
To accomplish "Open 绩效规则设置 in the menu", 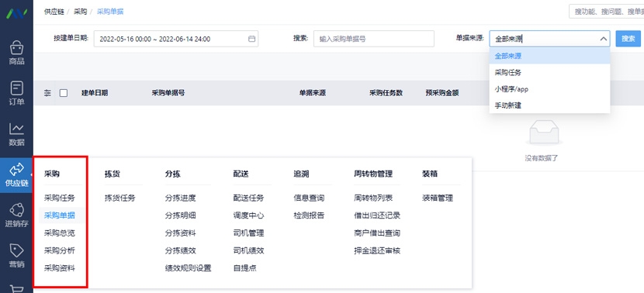I will pyautogui.click(x=188, y=268).
